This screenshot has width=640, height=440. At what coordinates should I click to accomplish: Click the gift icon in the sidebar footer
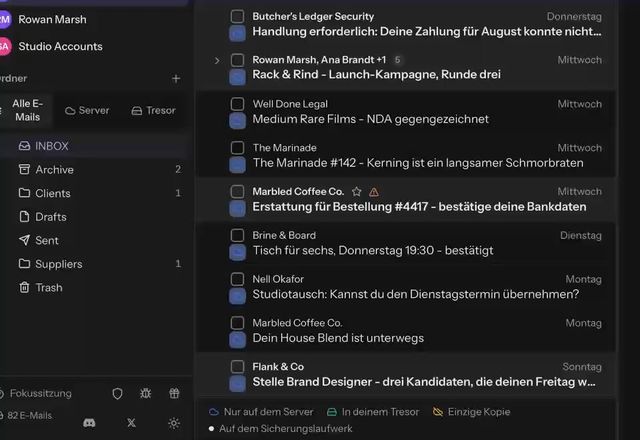click(174, 393)
